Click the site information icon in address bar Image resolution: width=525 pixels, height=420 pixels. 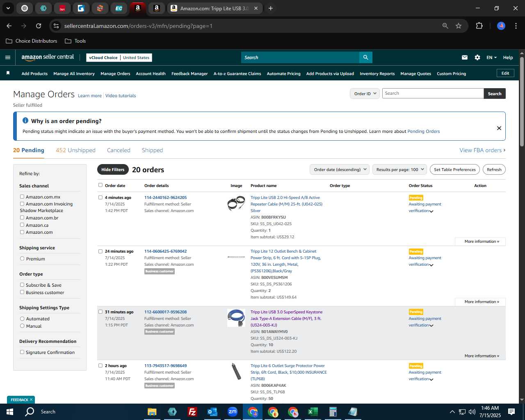tap(56, 26)
